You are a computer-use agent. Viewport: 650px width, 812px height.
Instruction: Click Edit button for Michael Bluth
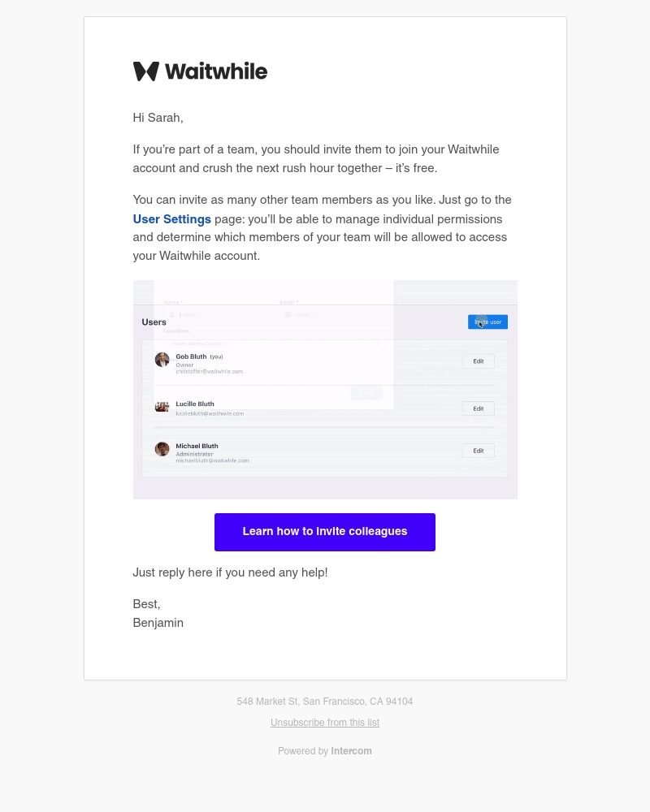479,451
